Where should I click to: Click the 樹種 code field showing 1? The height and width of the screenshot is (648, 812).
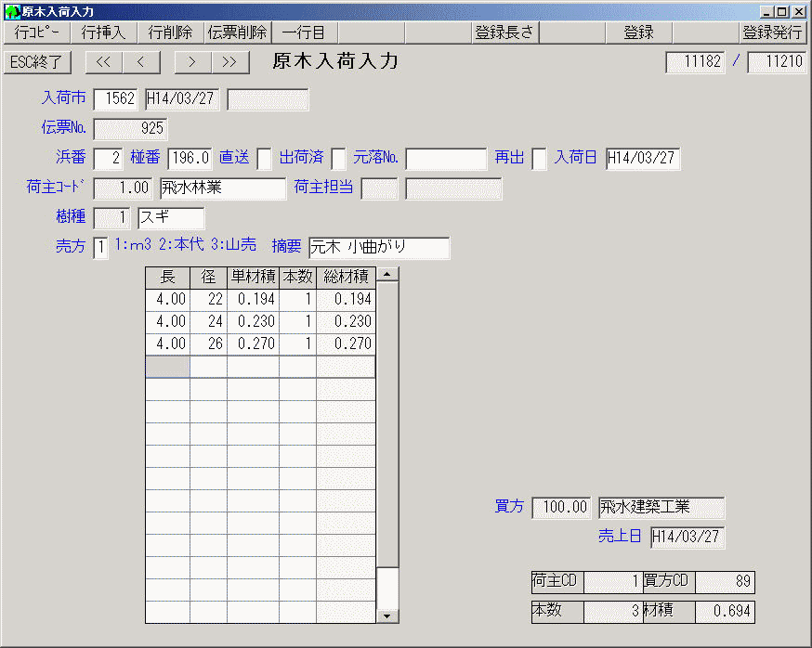111,218
